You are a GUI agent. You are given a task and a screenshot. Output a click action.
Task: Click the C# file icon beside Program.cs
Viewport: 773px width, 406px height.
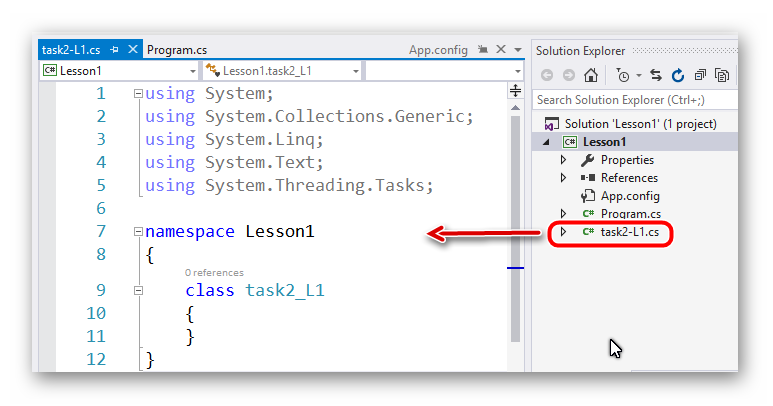pyautogui.click(x=588, y=214)
